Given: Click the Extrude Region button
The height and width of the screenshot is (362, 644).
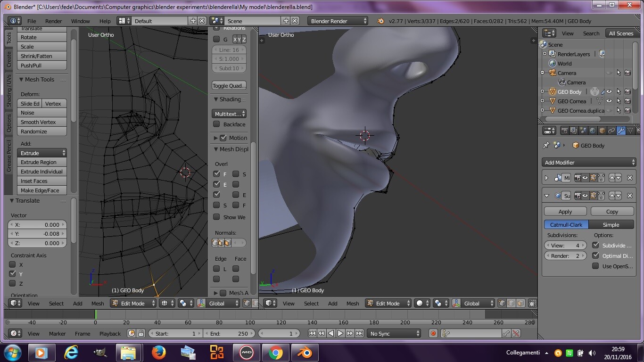Looking at the screenshot, I should click(42, 162).
